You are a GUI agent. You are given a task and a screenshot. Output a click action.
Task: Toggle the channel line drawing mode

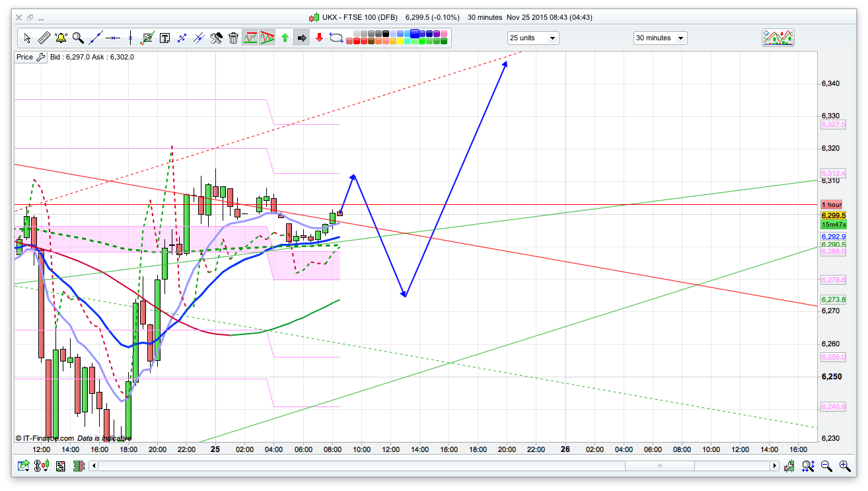(x=250, y=38)
